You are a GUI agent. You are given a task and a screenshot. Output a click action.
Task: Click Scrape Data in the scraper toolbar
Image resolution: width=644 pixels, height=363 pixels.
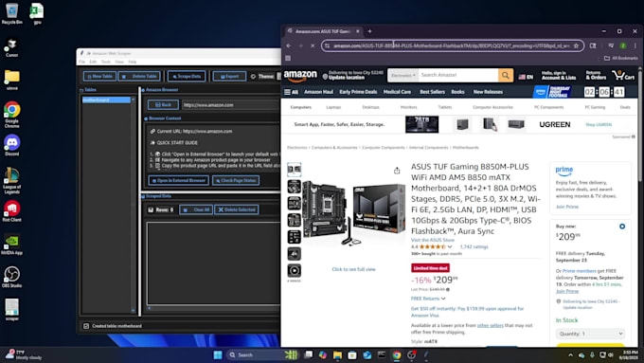click(187, 76)
